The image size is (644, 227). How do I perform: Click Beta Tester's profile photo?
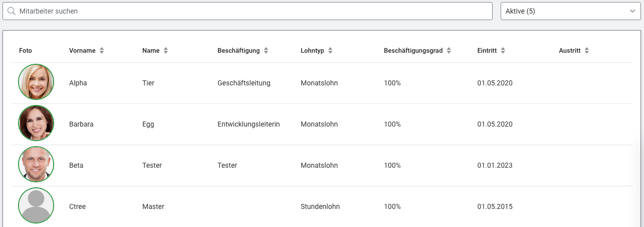pyautogui.click(x=36, y=165)
